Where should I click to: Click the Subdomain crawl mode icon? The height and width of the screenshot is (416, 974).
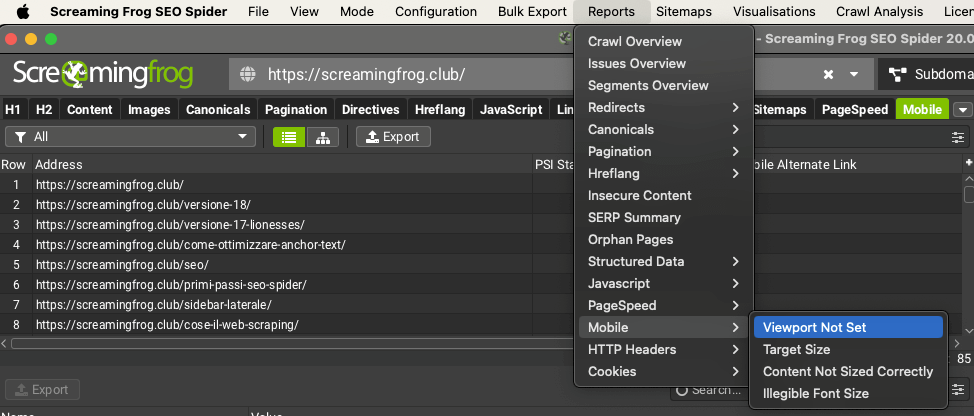[x=897, y=75]
